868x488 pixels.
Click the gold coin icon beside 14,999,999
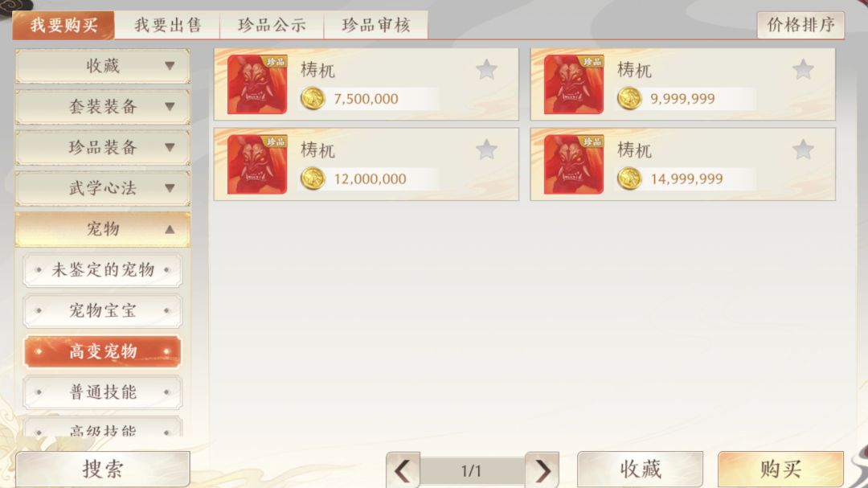tap(629, 179)
